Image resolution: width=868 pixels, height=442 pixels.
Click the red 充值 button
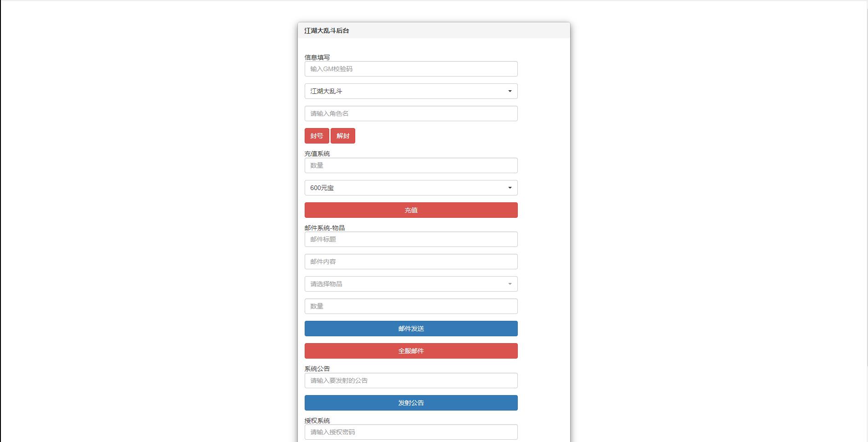click(411, 210)
